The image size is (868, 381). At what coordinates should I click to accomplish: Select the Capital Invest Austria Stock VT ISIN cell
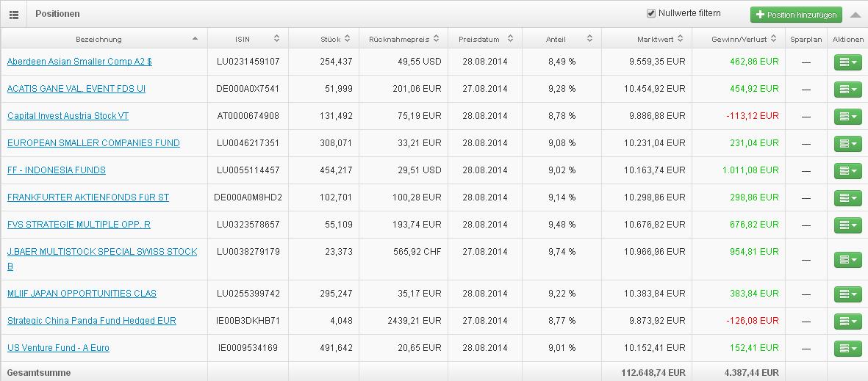coord(248,115)
